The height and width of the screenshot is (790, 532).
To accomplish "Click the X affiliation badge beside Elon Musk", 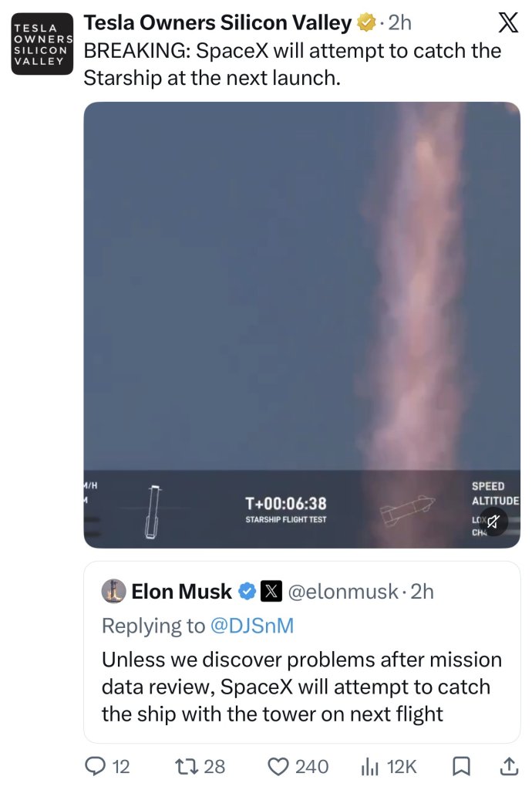I will (271, 592).
